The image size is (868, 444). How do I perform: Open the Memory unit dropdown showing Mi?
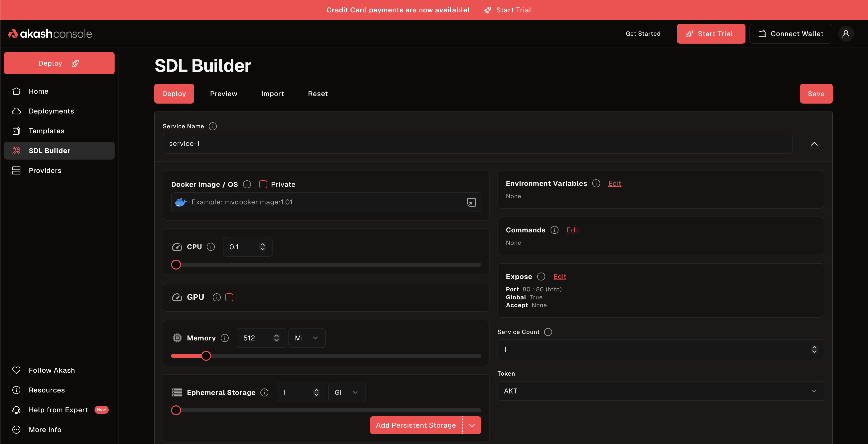pos(306,338)
